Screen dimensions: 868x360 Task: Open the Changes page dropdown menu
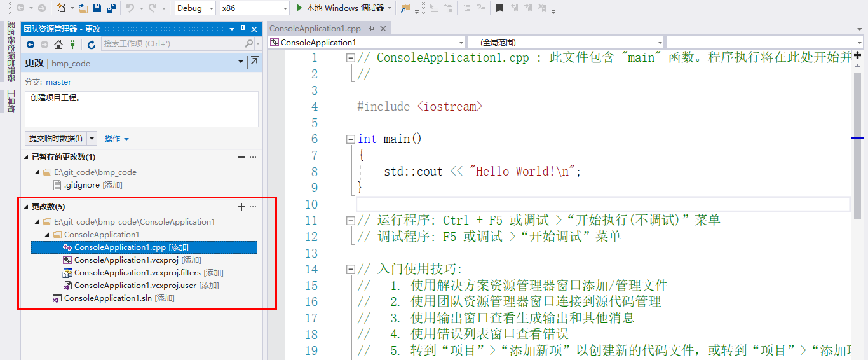pos(241,62)
